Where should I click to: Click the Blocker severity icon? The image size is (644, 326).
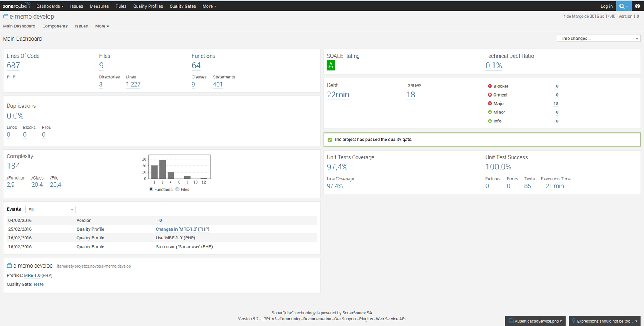[x=490, y=86]
